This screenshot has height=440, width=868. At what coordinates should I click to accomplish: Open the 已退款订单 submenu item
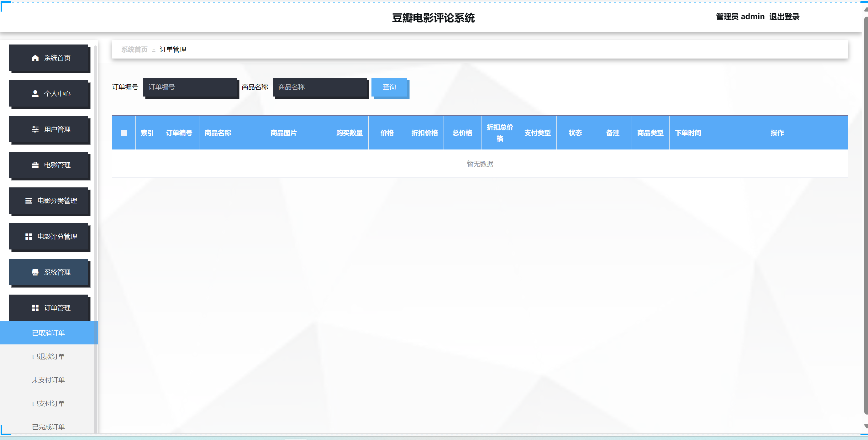tap(48, 356)
